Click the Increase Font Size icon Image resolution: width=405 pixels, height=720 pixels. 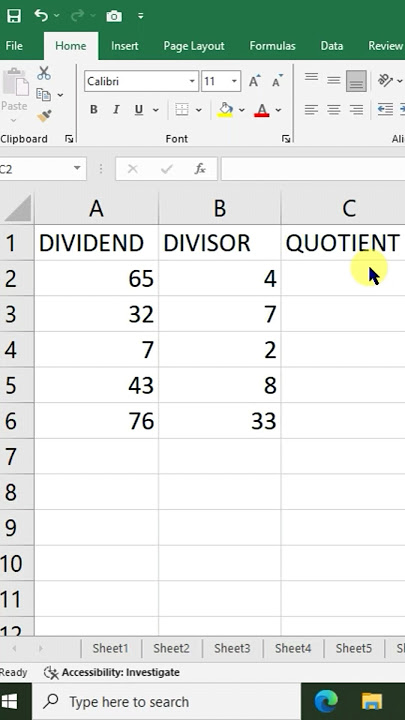[254, 81]
